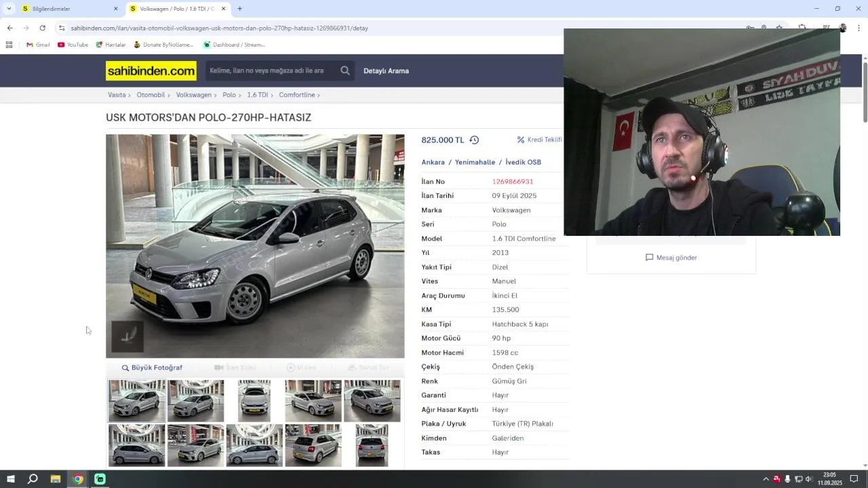Viewport: 868px width, 488px height.
Task: Open the Gmail bookmark
Action: [38, 45]
